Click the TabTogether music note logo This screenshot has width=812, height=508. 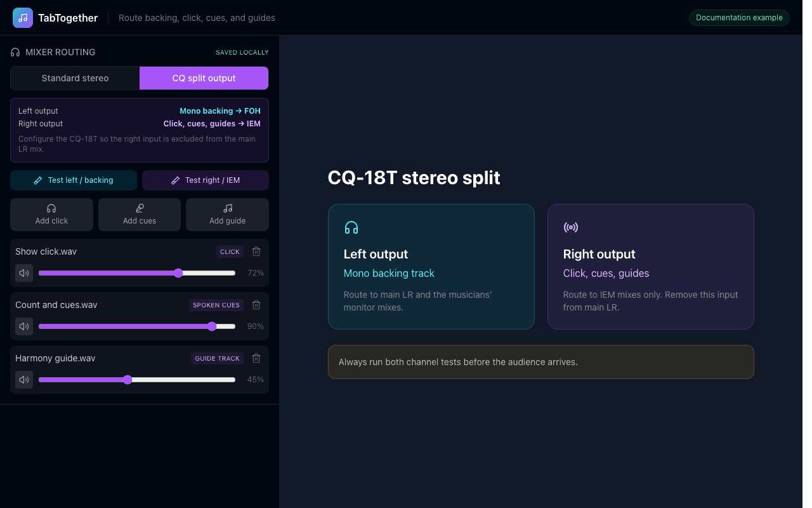pos(23,18)
